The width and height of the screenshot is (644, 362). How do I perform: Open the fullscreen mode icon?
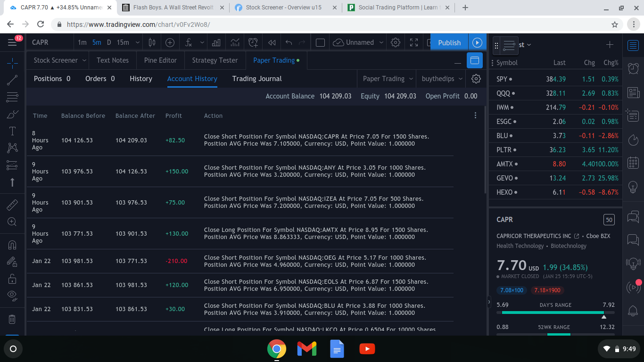(414, 42)
